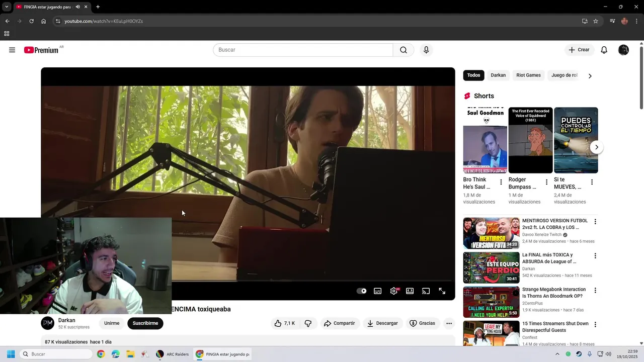Open the YouTube hamburger guide menu

click(12, 50)
